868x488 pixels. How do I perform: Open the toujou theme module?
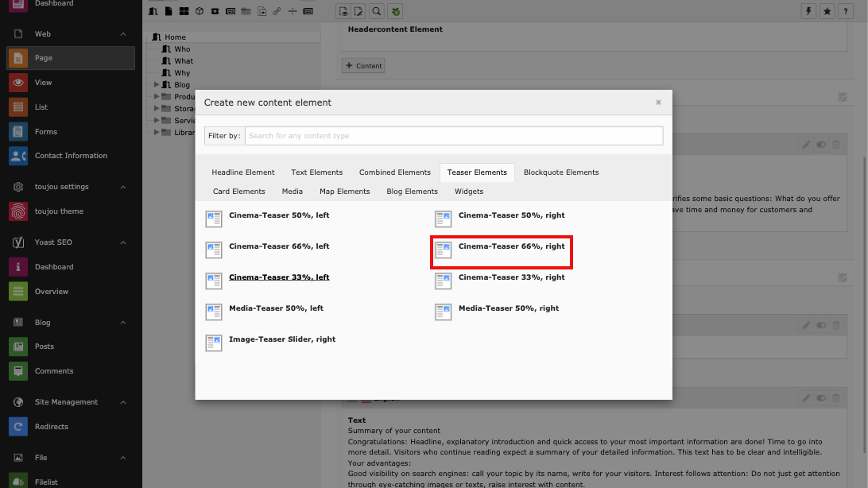point(58,211)
